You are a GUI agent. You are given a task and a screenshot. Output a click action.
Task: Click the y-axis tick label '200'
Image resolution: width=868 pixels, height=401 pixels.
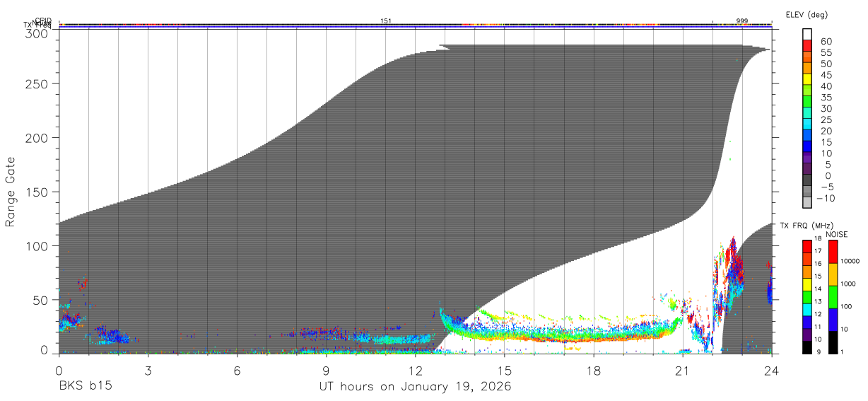pyautogui.click(x=37, y=137)
